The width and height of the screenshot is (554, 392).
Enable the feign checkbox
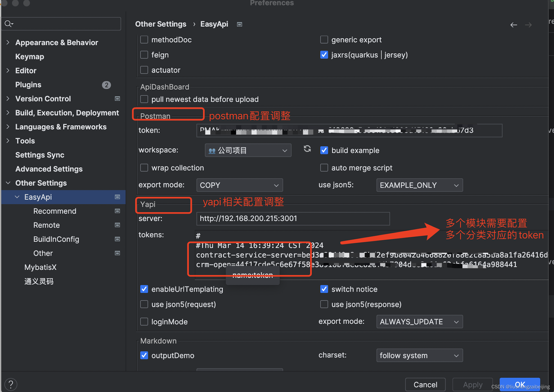click(x=144, y=55)
